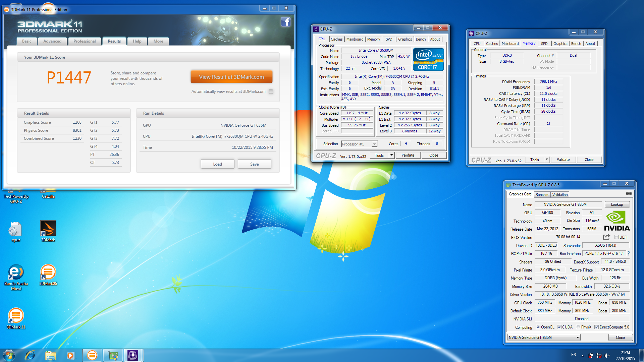Open the cpuz desktop icon
The height and width of the screenshot is (362, 644).
click(x=16, y=232)
